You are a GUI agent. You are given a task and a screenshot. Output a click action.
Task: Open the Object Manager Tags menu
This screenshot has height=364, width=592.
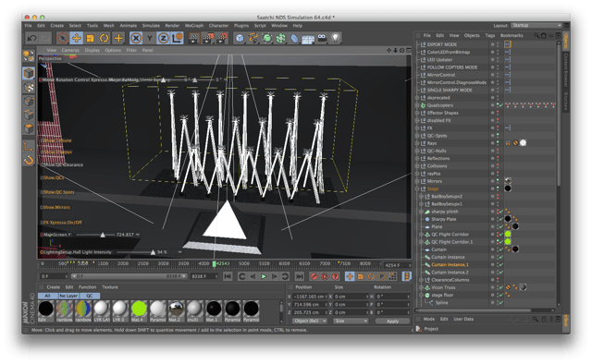click(490, 35)
